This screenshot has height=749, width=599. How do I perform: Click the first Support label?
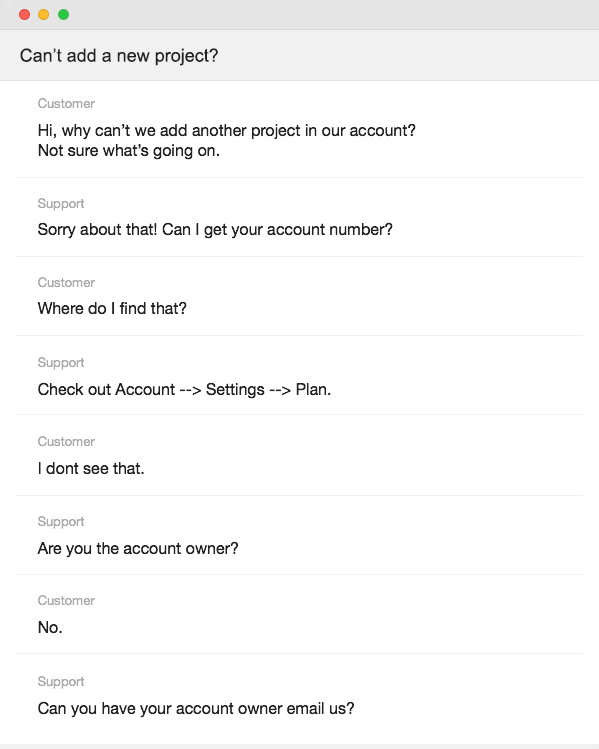click(x=61, y=203)
